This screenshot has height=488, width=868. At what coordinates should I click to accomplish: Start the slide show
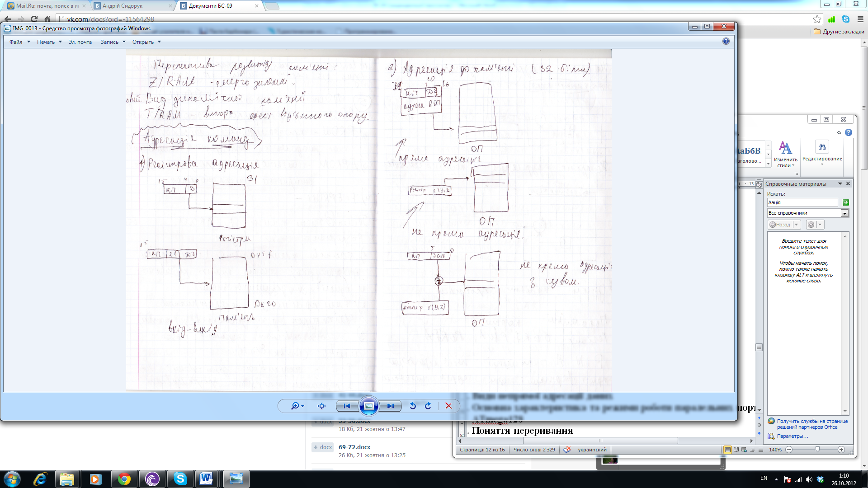point(368,406)
